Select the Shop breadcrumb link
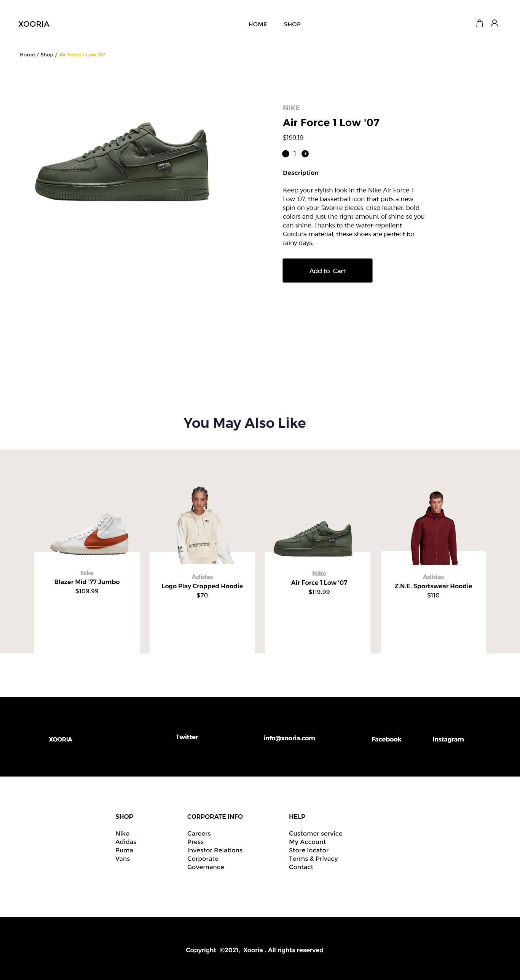The height and width of the screenshot is (980, 520). point(47,55)
